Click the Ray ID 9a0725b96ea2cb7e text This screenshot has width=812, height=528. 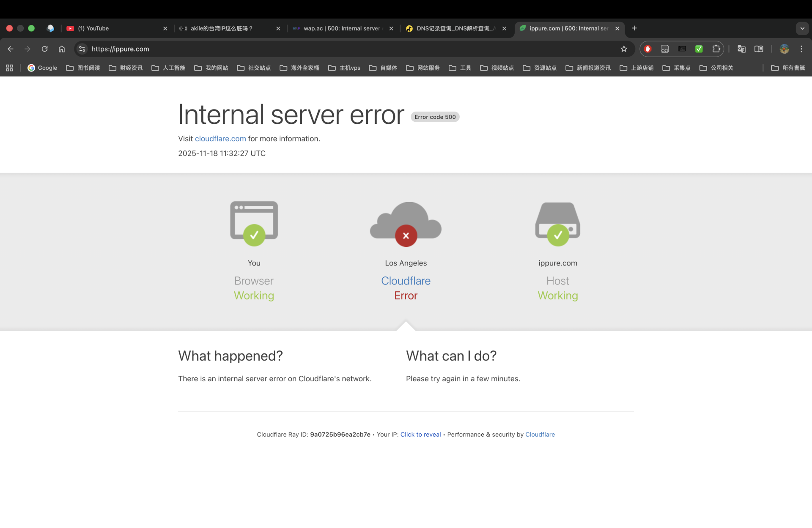(340, 435)
